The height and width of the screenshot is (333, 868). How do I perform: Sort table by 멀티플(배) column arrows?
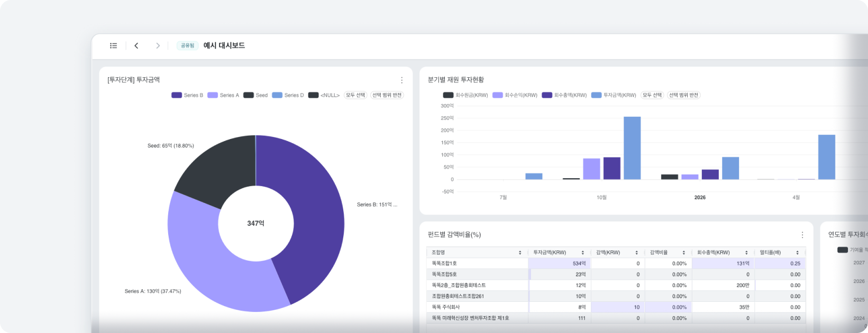798,253
